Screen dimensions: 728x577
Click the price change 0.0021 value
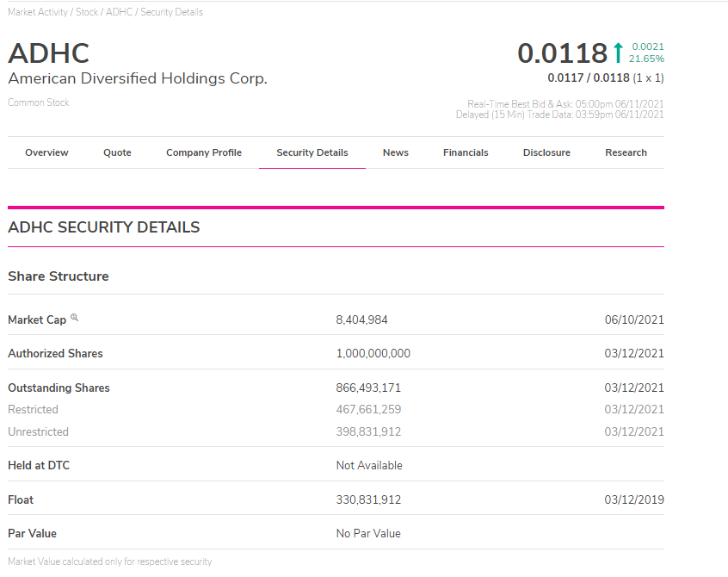(x=648, y=47)
